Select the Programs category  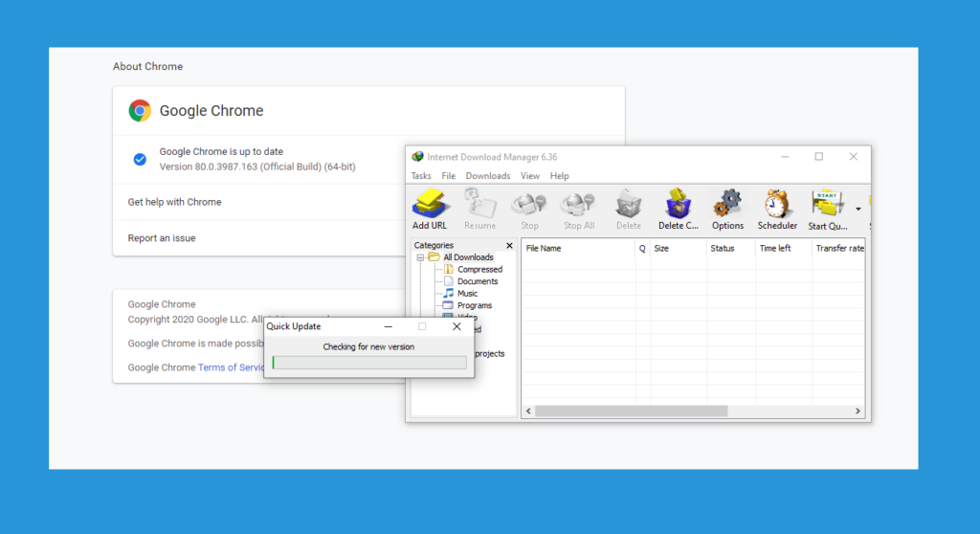(x=475, y=306)
